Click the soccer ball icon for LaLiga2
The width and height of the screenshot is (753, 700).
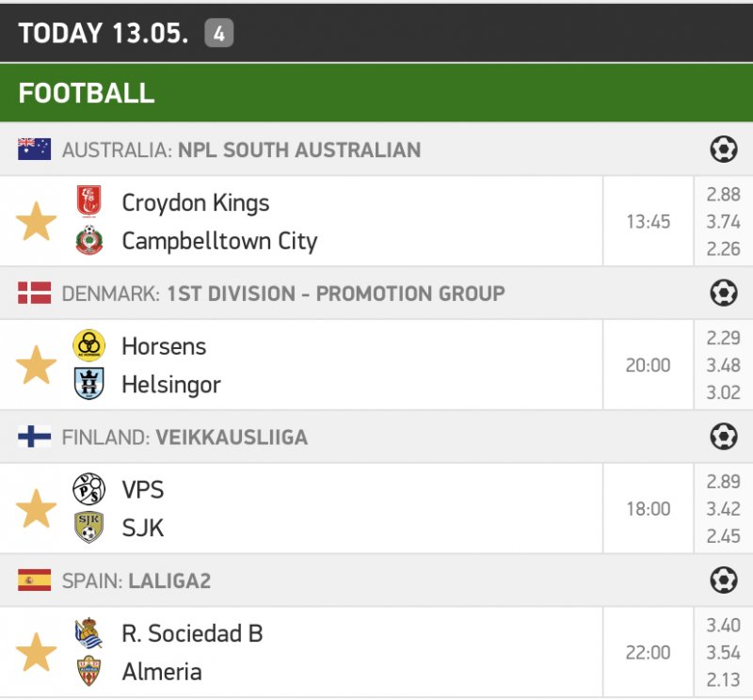point(723,581)
